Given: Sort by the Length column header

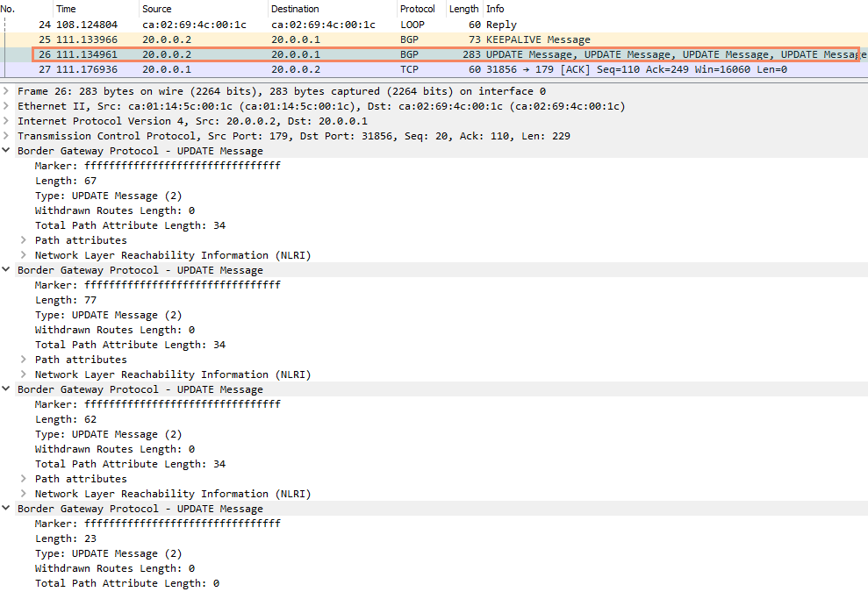Looking at the screenshot, I should [x=464, y=9].
